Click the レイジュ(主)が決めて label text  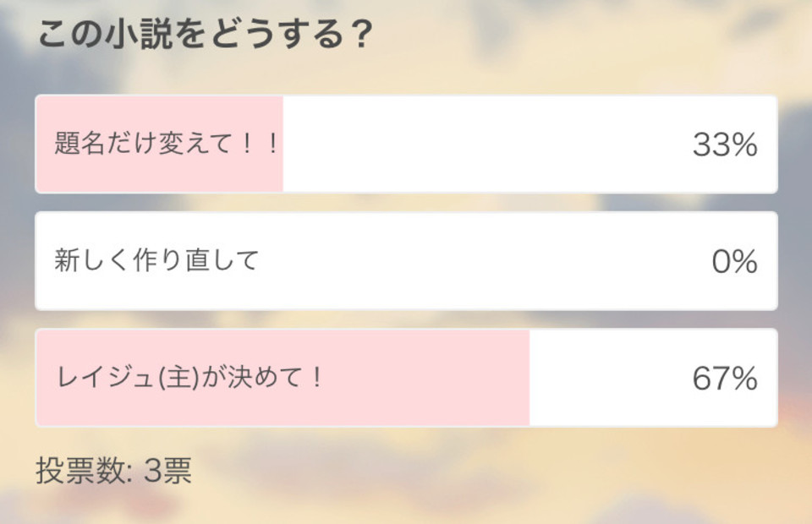[x=178, y=377]
